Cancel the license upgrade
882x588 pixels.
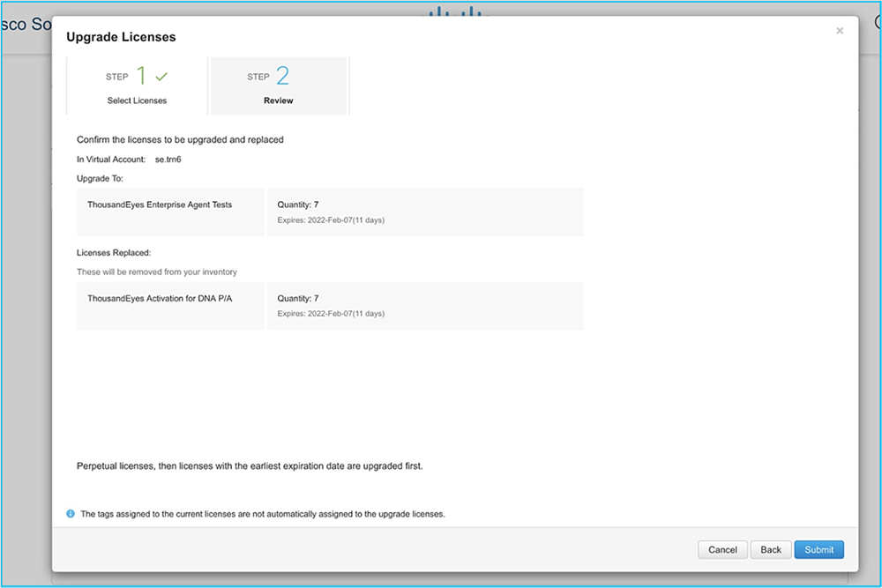tap(722, 549)
